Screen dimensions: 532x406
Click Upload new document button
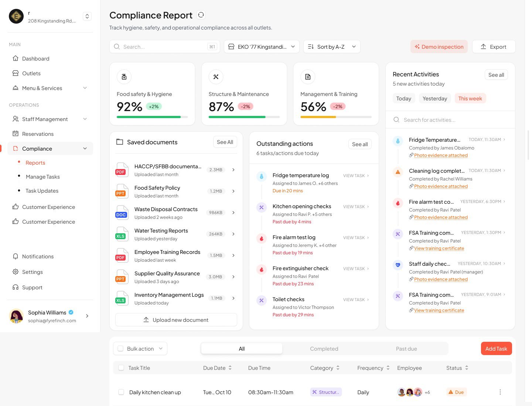pos(176,320)
